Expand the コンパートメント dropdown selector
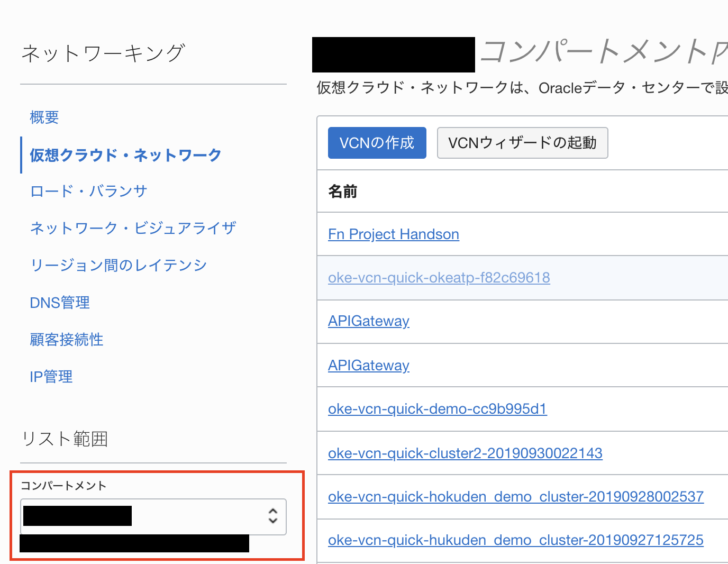The width and height of the screenshot is (728, 564). pos(153,516)
